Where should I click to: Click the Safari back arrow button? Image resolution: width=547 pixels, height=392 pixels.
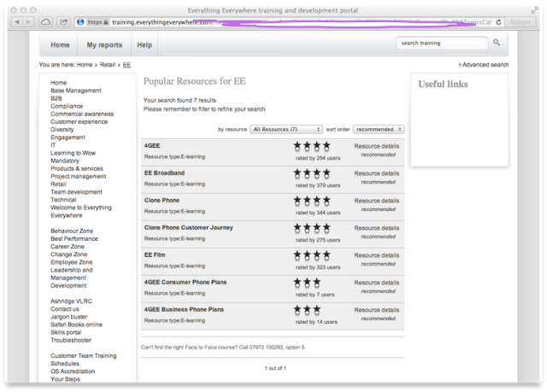[17, 22]
